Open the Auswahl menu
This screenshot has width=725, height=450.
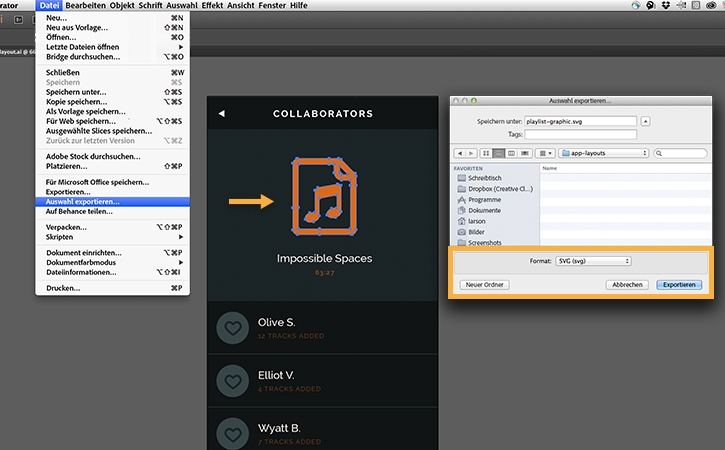click(x=182, y=5)
